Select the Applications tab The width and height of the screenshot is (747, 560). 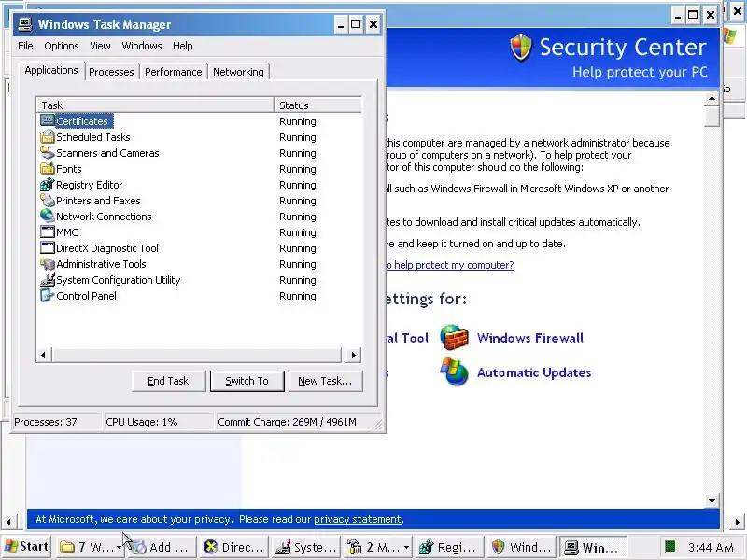51,71
